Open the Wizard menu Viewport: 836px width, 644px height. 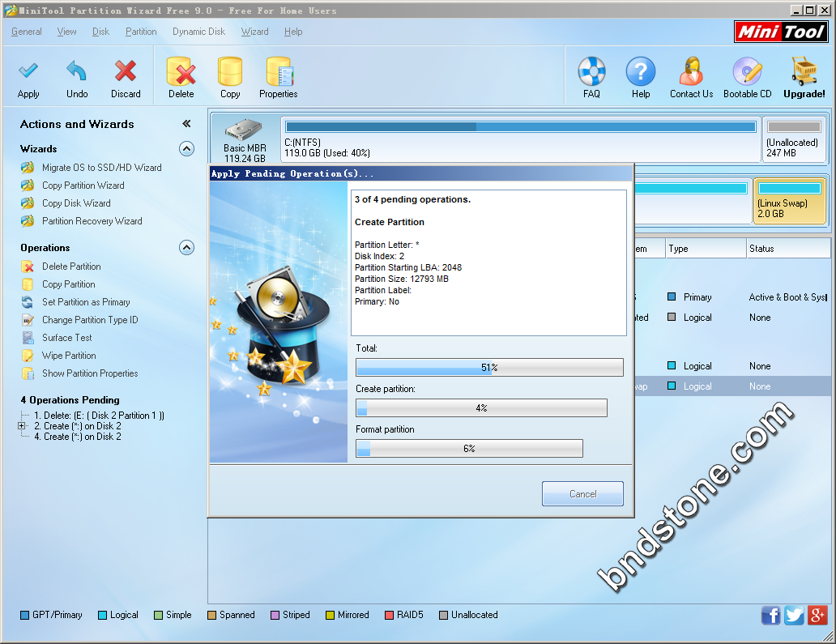click(x=255, y=32)
